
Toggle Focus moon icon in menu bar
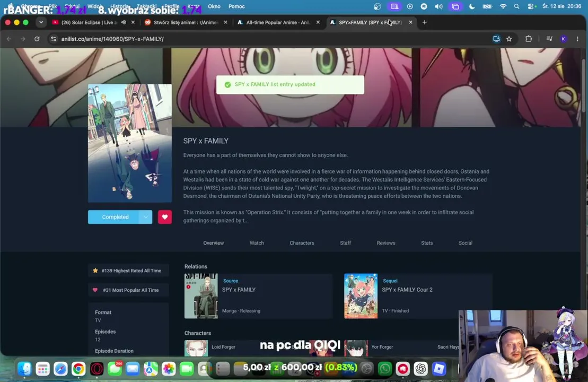pyautogui.click(x=472, y=6)
